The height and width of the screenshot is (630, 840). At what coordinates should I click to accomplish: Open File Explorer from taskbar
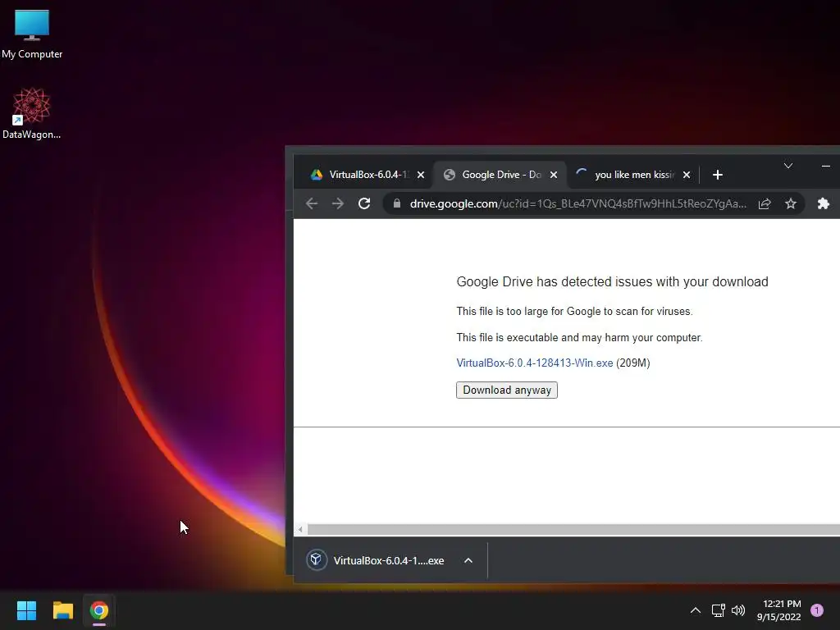coord(62,610)
